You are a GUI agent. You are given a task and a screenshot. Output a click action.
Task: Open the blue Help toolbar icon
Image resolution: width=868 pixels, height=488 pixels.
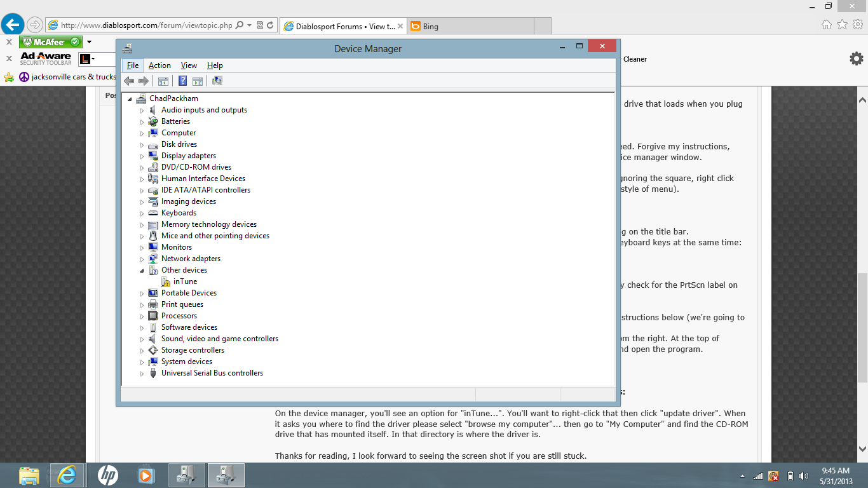(x=182, y=81)
